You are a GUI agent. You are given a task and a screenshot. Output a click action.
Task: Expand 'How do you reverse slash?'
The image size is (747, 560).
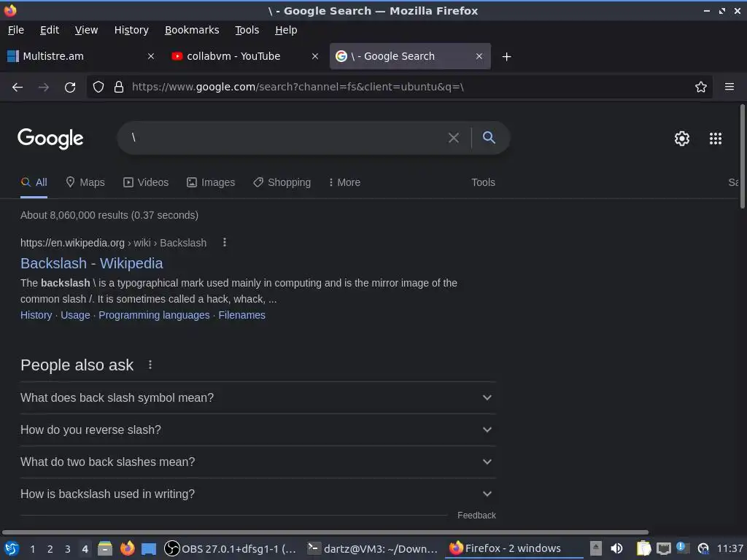pos(258,430)
